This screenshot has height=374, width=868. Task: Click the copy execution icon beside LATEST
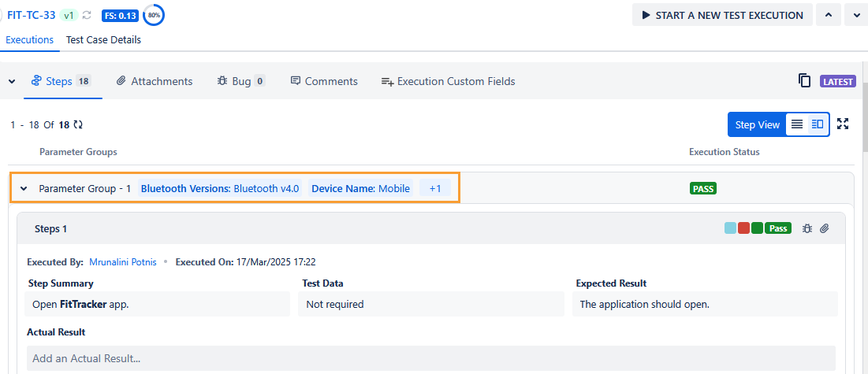tap(804, 81)
